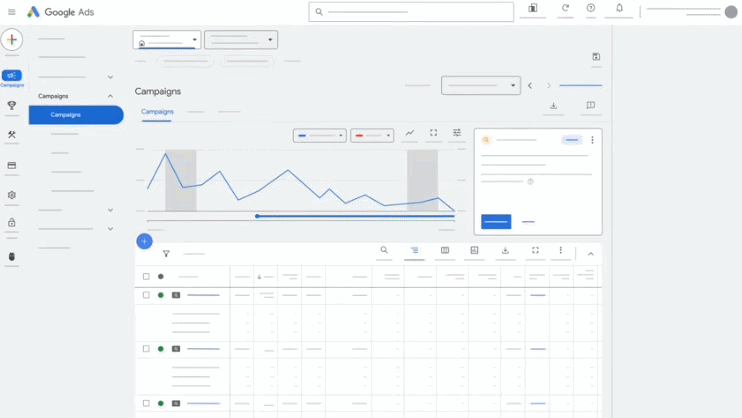Click the first campaign row name link

pyautogui.click(x=203, y=295)
